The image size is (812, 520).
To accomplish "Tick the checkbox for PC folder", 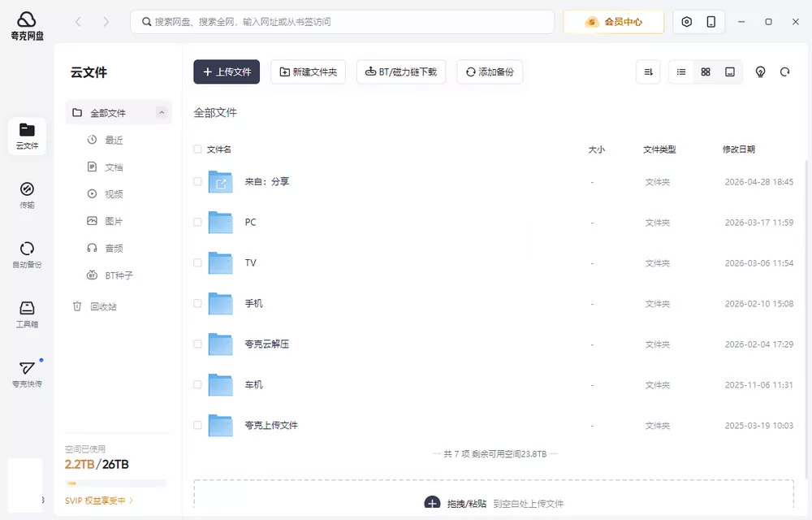I will pyautogui.click(x=197, y=222).
